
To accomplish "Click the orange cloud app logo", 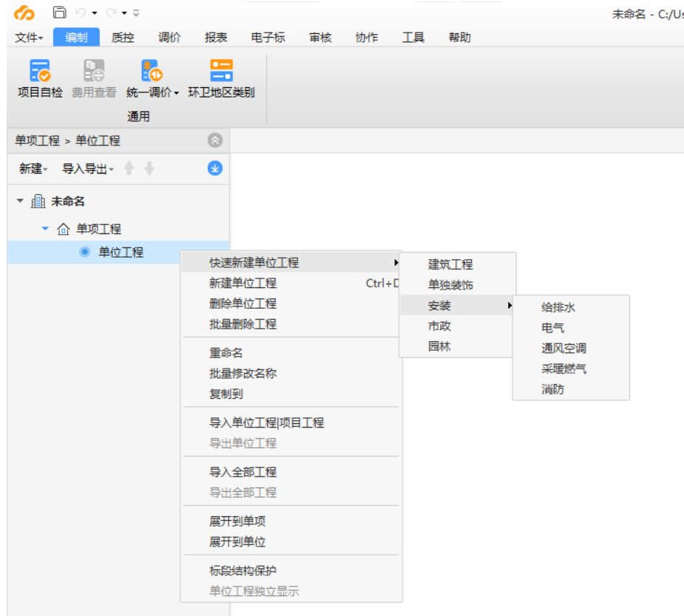I will click(24, 13).
